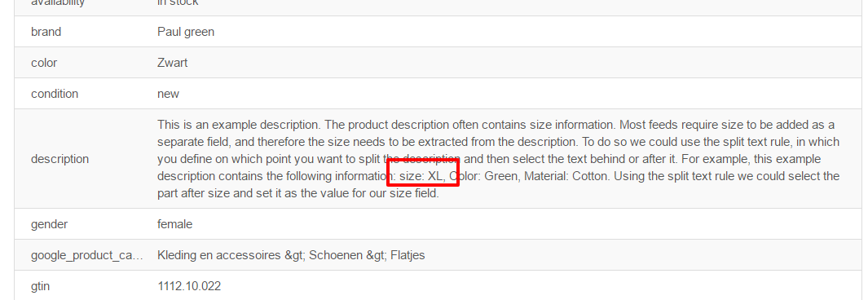Click the word Flatjes in the category value
The image size is (868, 300).
click(408, 256)
